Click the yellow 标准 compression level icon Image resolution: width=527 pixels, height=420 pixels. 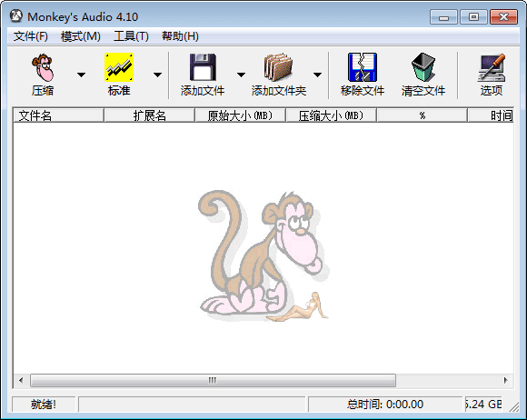click(119, 67)
